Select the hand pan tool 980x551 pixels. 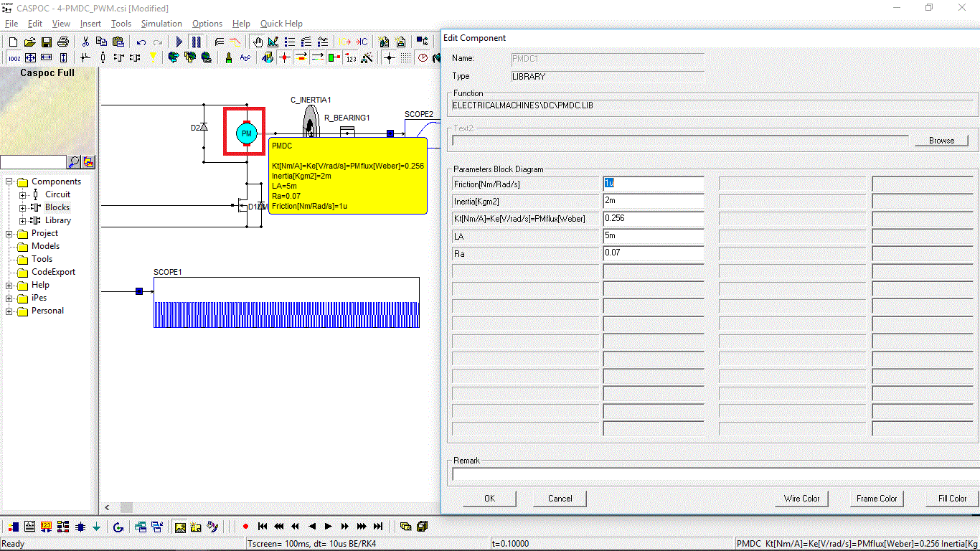[x=258, y=42]
